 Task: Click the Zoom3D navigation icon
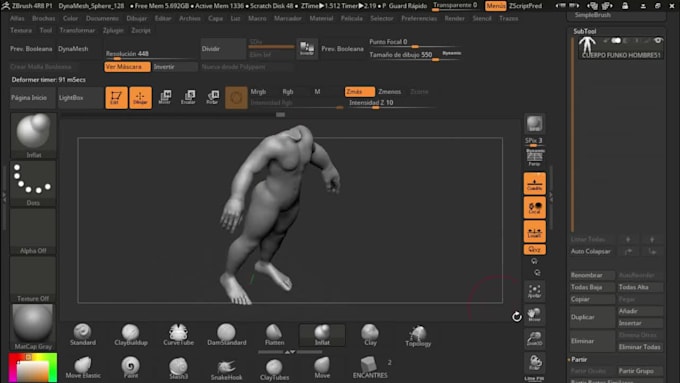tap(534, 338)
